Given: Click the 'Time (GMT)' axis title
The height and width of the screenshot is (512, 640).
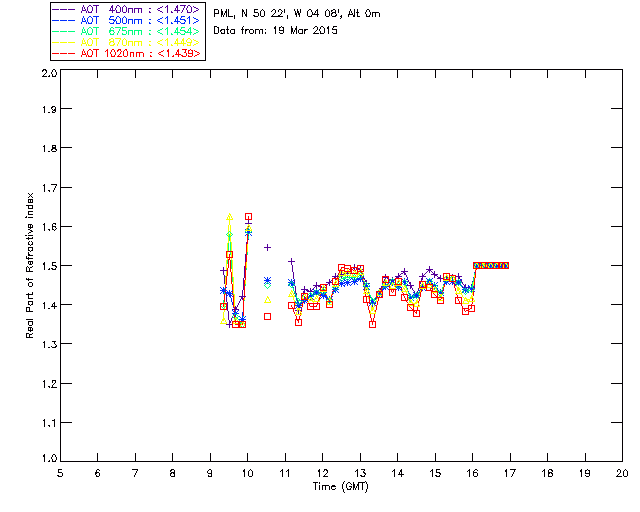Looking at the screenshot, I should [x=341, y=487].
